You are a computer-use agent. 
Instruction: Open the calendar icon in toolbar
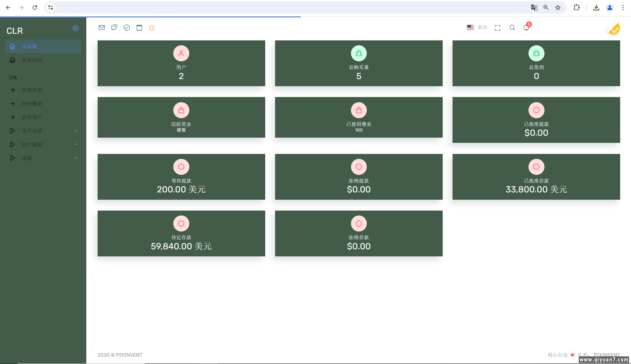click(139, 28)
